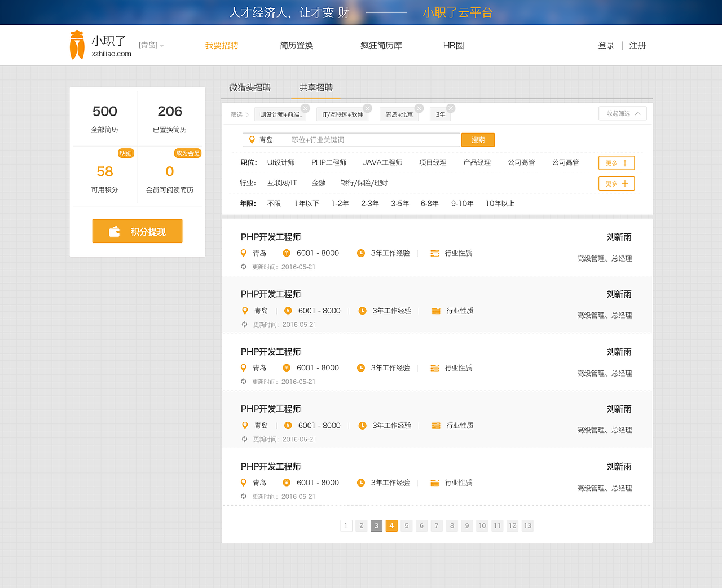Select the 10年以上 years filter
The image size is (722, 588).
click(500, 204)
